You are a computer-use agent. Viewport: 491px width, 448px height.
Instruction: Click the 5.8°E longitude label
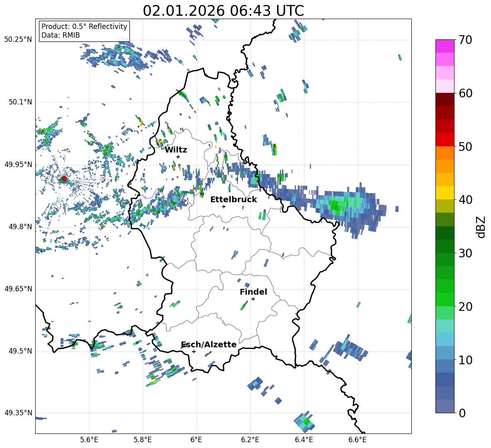[x=143, y=440]
